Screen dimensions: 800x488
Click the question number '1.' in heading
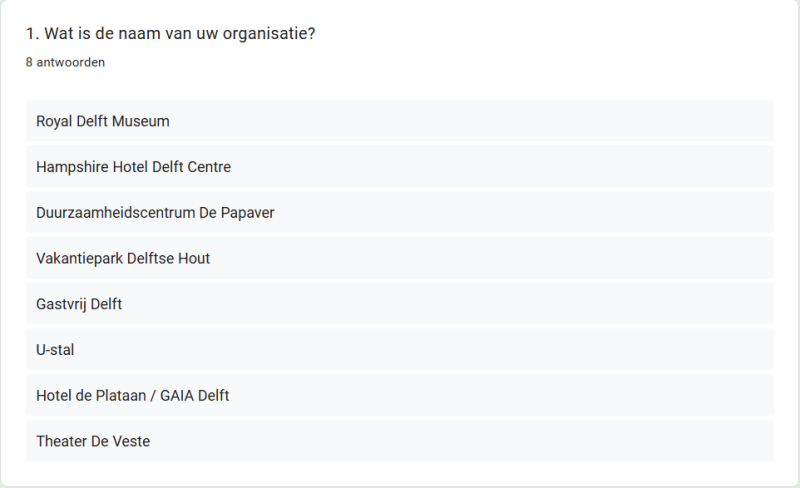[x=33, y=34]
